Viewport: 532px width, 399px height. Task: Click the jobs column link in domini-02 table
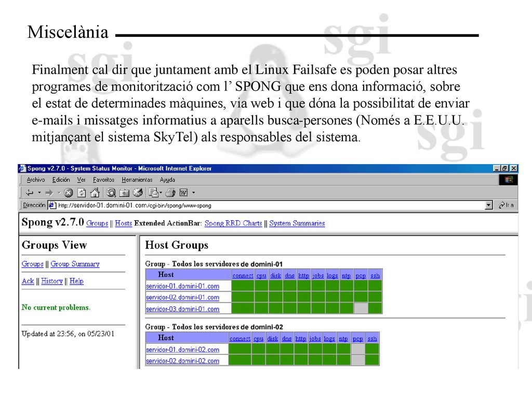315,339
